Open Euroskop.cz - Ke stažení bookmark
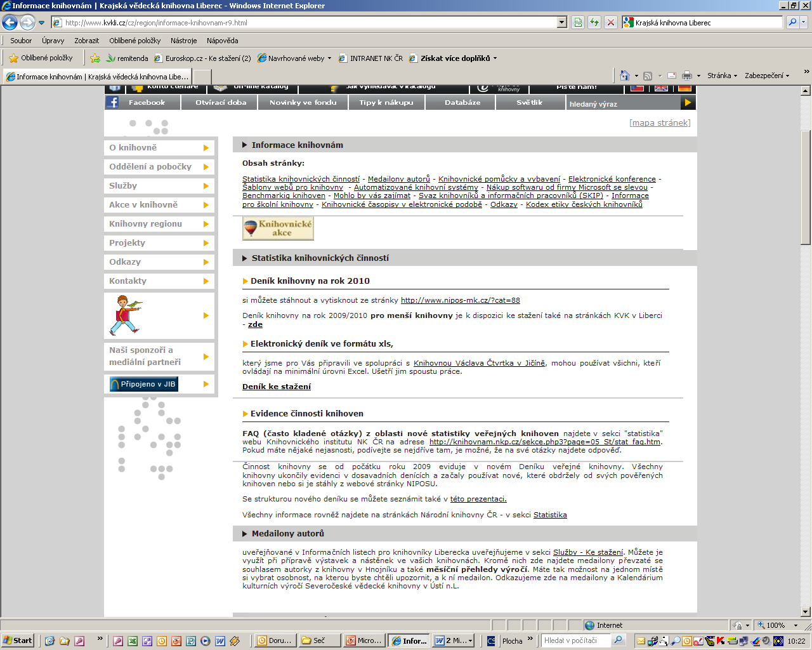Screen dimensions: 812x650 tap(202, 58)
